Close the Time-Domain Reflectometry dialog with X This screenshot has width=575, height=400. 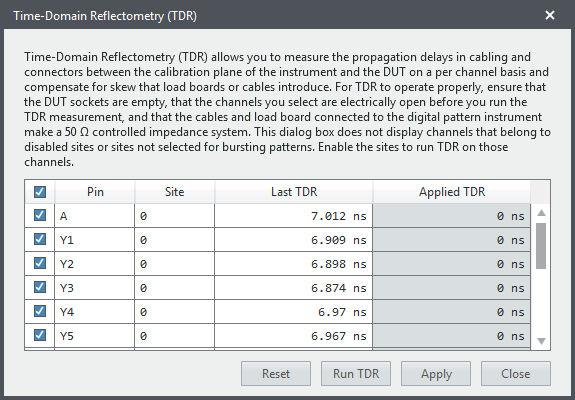point(549,15)
